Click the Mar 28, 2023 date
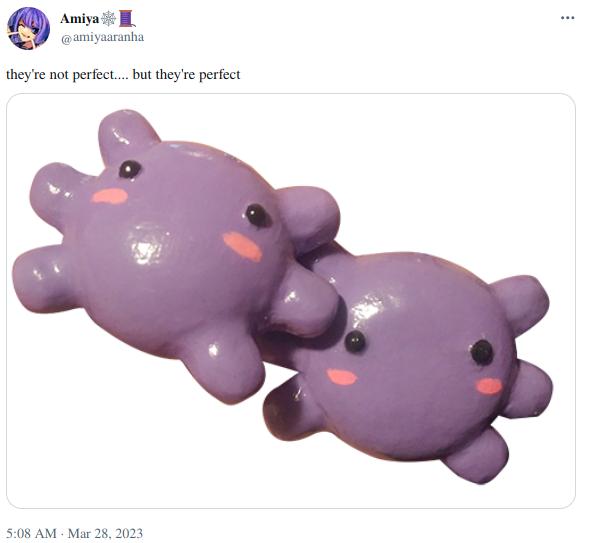 coord(105,533)
